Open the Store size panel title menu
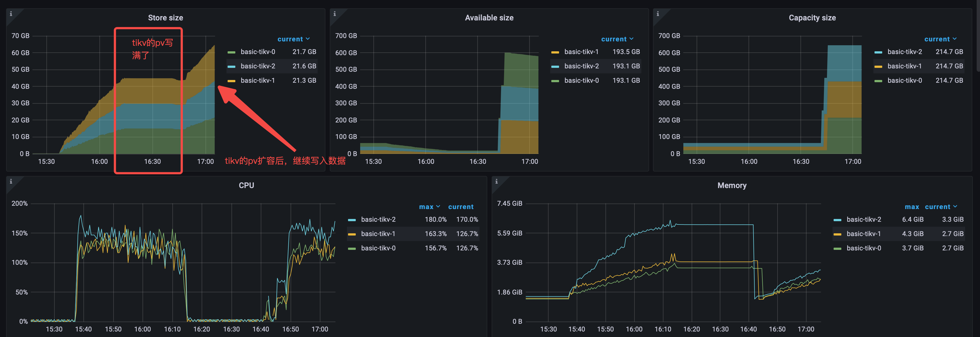This screenshot has width=980, height=337. tap(165, 18)
